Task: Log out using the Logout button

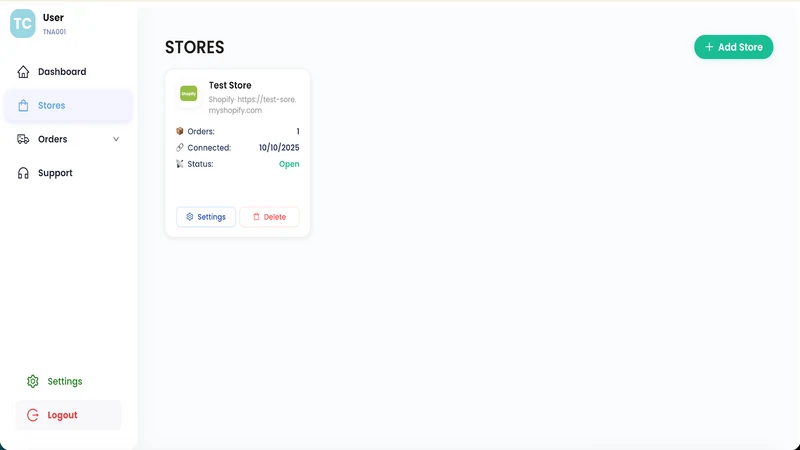Action: click(x=68, y=415)
